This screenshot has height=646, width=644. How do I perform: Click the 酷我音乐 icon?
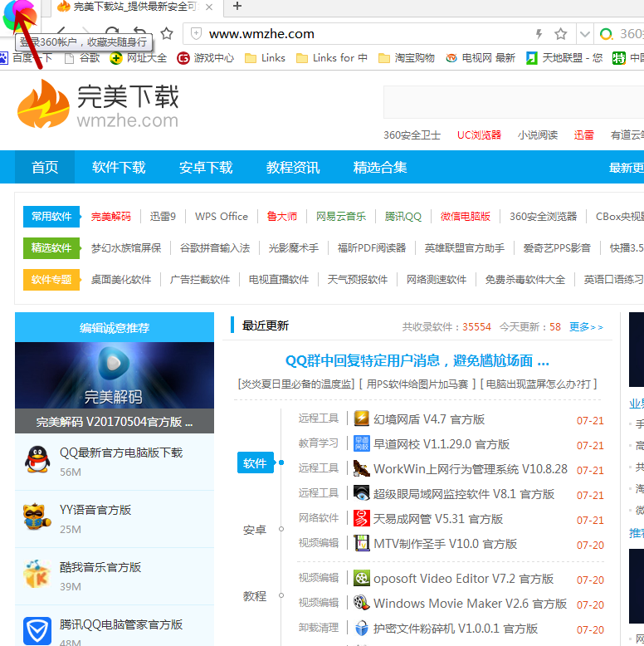point(37,574)
